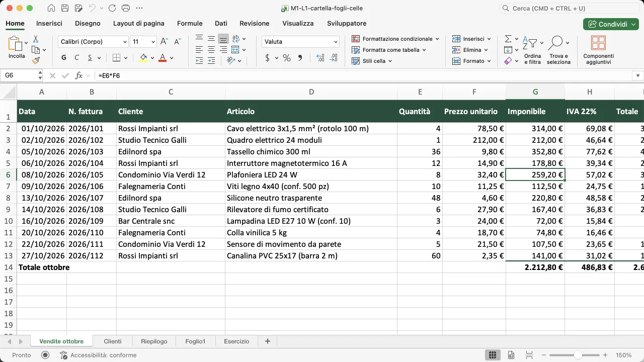Click the Format Painter brush icon

click(x=36, y=60)
